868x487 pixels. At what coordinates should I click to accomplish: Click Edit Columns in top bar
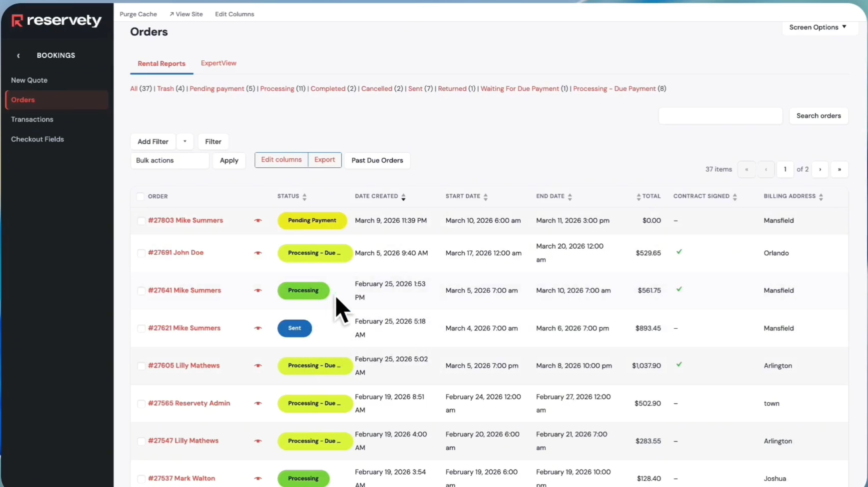point(234,14)
